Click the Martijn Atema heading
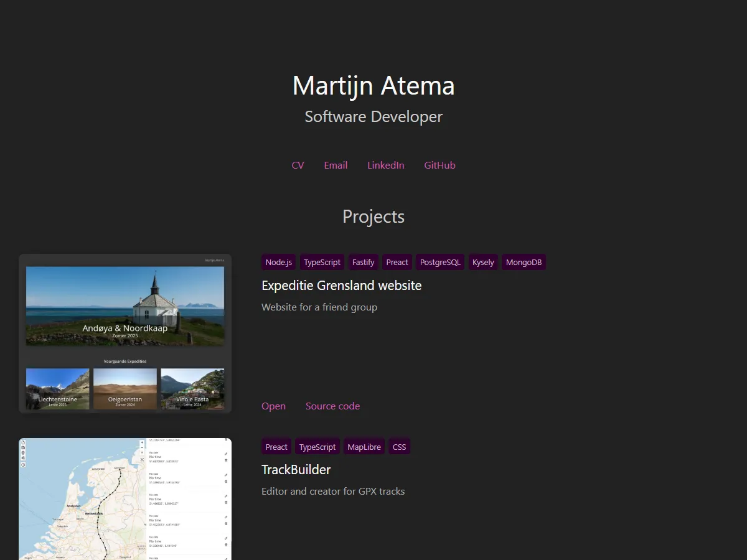The width and height of the screenshot is (747, 560). tap(374, 86)
